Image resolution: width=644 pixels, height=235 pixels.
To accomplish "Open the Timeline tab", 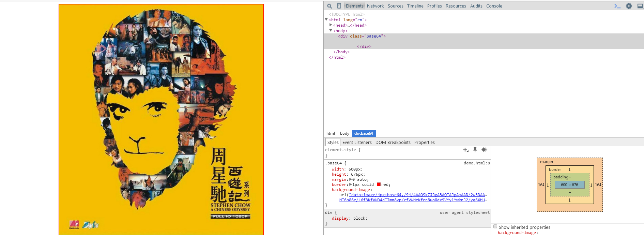I will click(415, 6).
